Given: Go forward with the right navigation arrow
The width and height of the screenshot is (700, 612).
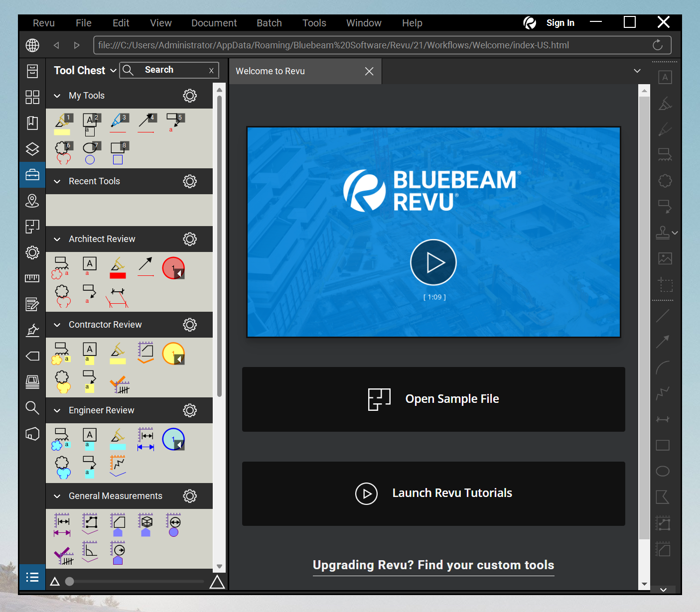Looking at the screenshot, I should [77, 45].
